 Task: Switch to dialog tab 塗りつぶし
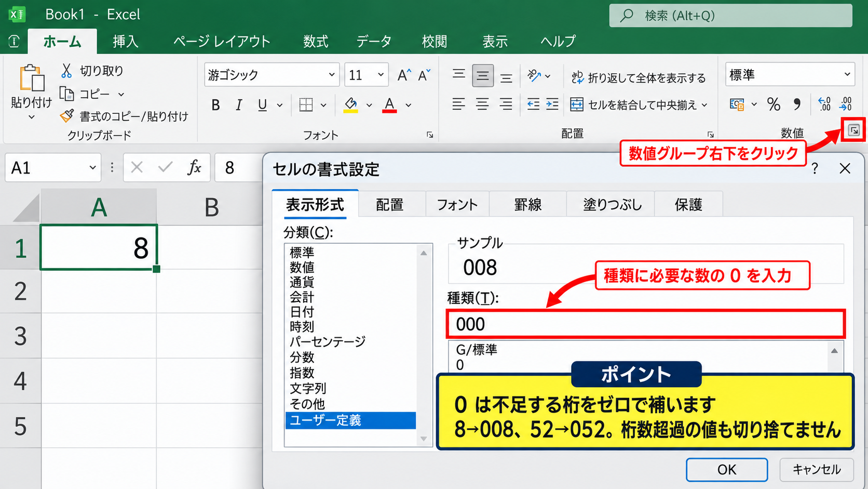click(612, 205)
